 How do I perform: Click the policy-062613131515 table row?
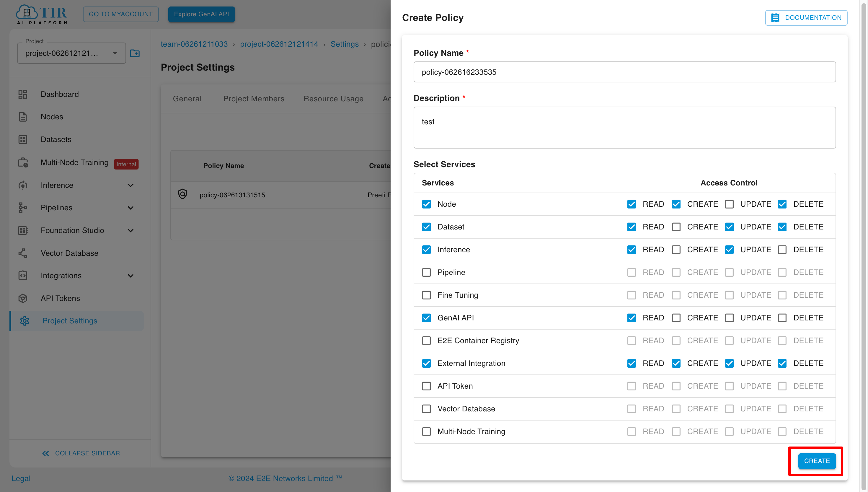click(x=281, y=195)
